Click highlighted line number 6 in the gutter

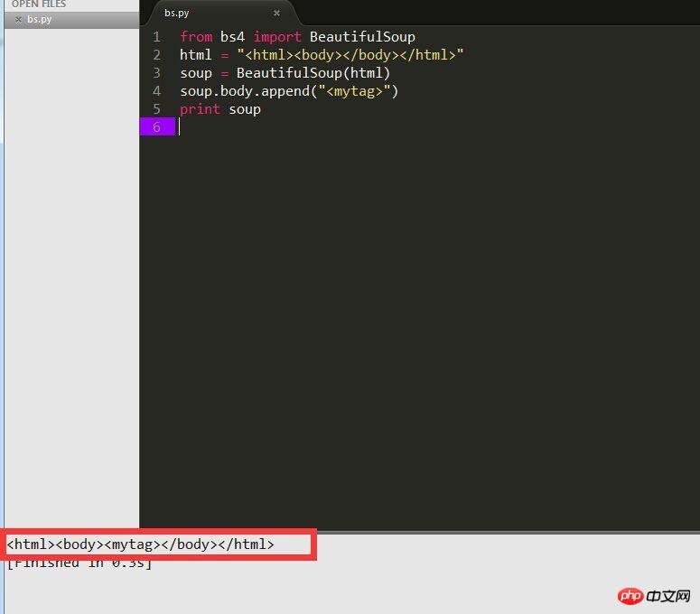point(156,126)
